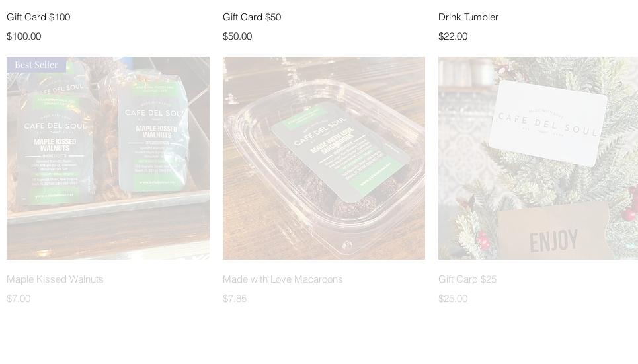Click the right-hand walnuts bag in photo
638x364 pixels.
pyautogui.click(x=154, y=135)
